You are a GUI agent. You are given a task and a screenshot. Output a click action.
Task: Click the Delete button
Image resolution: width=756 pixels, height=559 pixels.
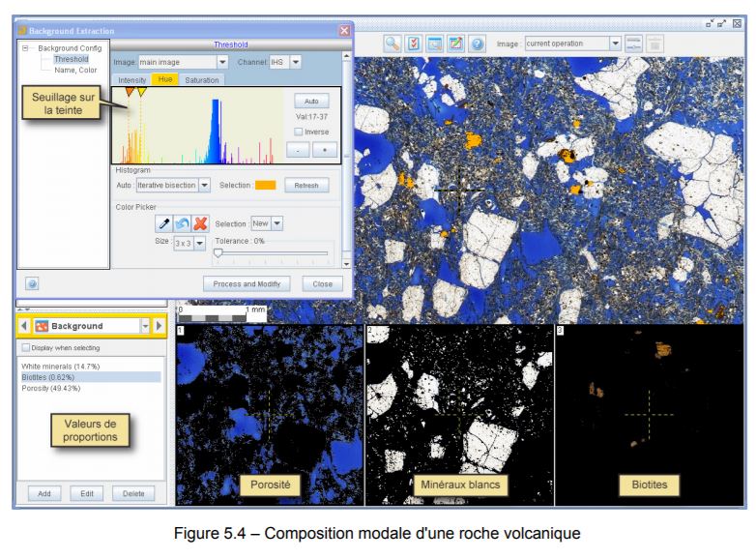click(133, 493)
